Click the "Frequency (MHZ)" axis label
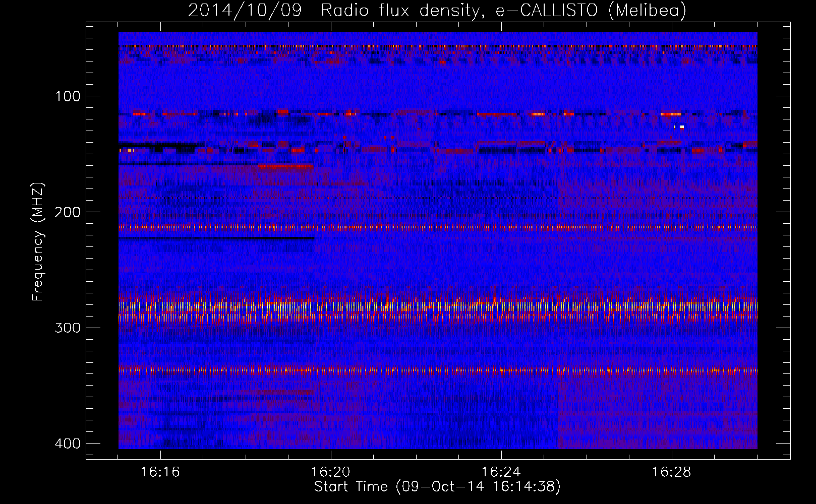 pos(38,242)
